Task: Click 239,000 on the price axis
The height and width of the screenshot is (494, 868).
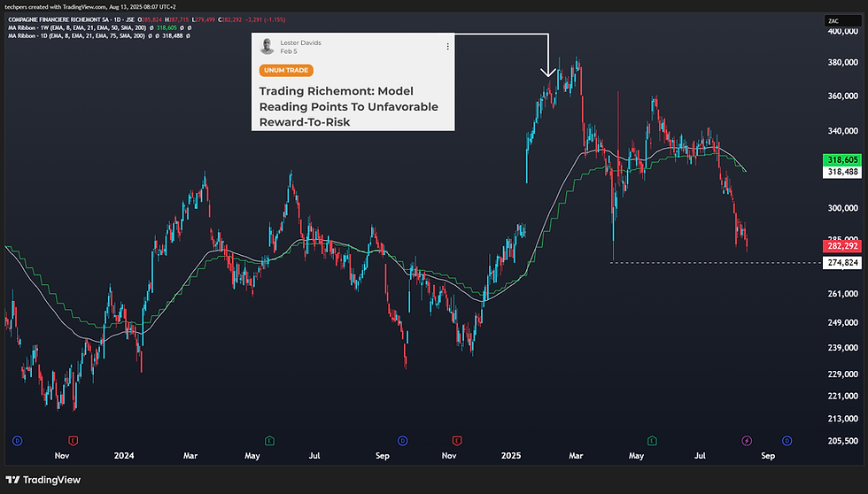Action: tap(842, 348)
